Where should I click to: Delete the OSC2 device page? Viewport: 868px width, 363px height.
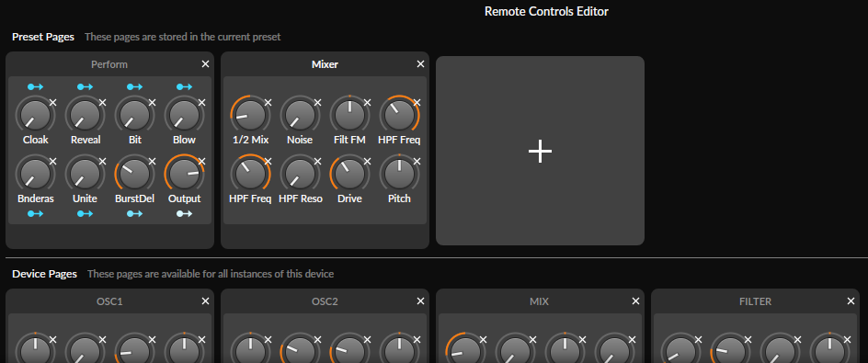coord(420,301)
